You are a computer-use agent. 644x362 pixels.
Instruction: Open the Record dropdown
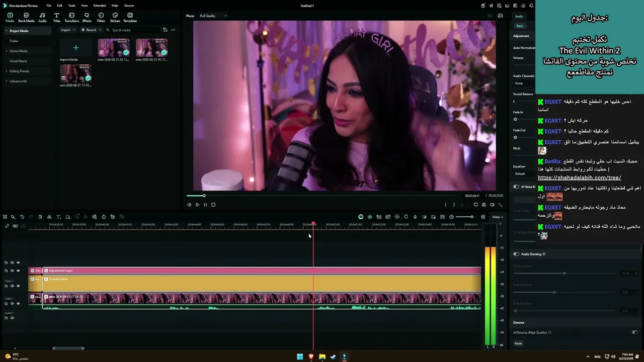(90, 30)
